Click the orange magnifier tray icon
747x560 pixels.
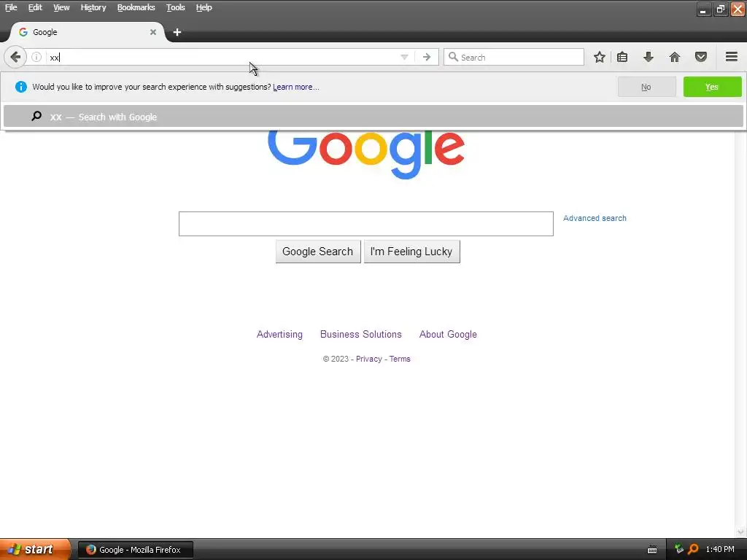tap(693, 550)
